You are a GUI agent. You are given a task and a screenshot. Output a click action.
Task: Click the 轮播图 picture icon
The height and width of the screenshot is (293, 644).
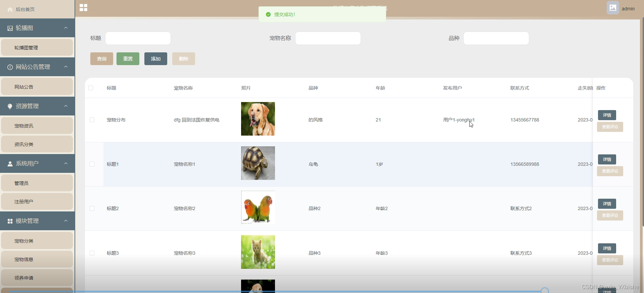(x=10, y=28)
